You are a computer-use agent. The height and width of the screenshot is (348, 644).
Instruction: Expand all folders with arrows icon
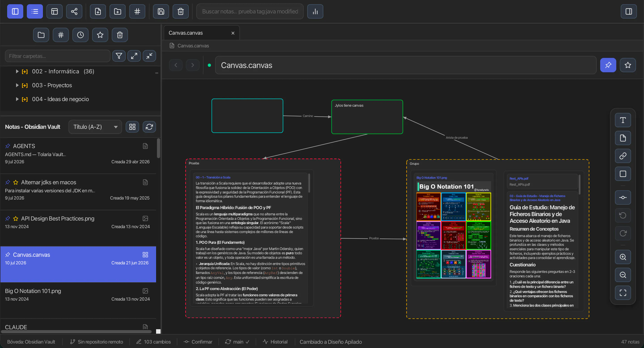[x=134, y=56]
